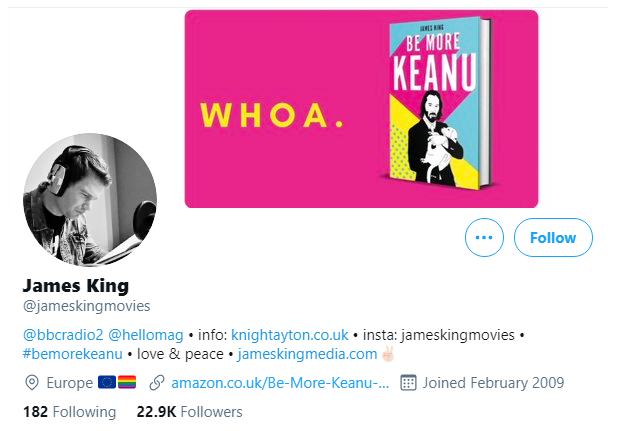Click the EU flag emoji

pyautogui.click(x=107, y=382)
